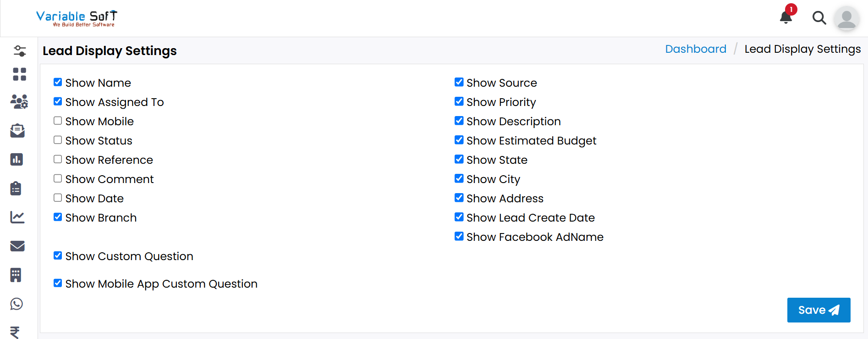Disable Show Facebook AdName checkbox
The width and height of the screenshot is (868, 339).
point(459,236)
